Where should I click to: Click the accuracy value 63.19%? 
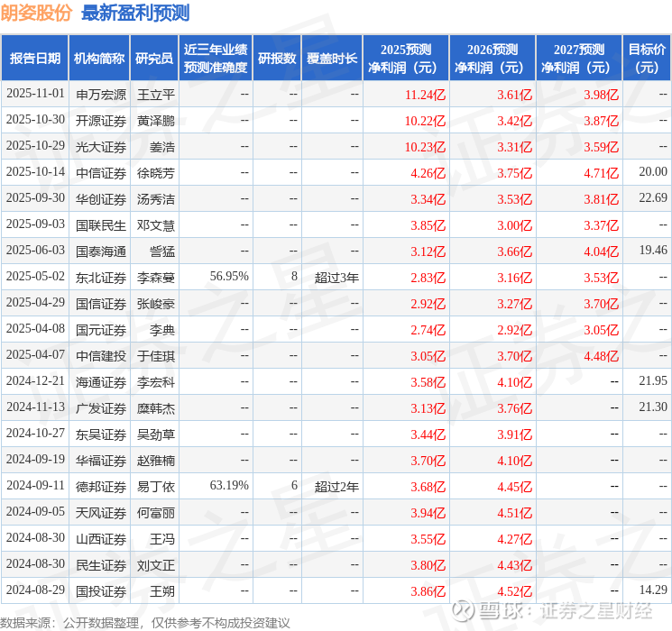(229, 485)
